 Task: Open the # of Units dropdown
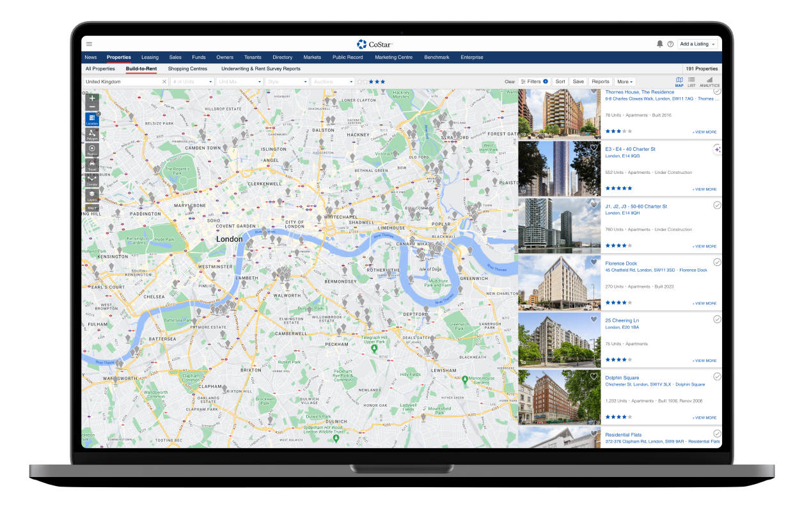pos(192,82)
